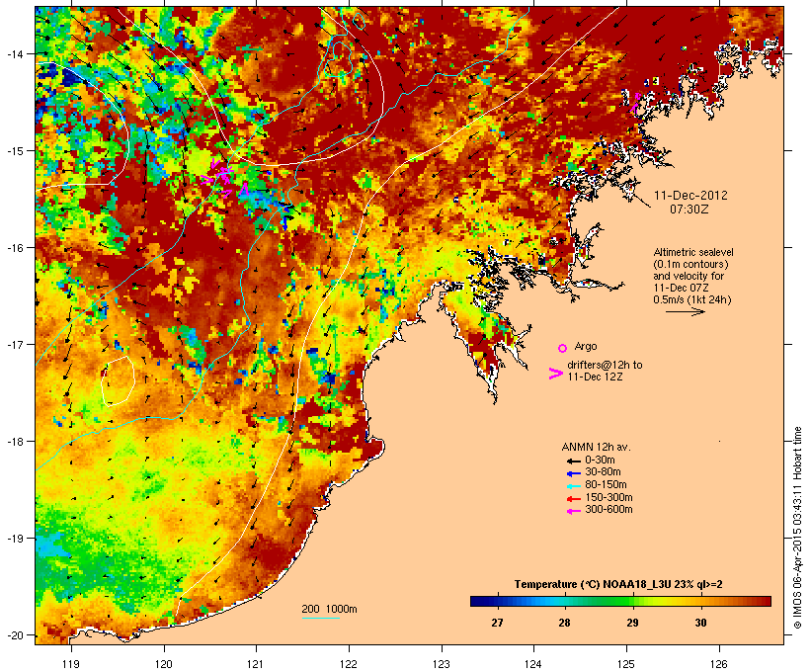The height and width of the screenshot is (672, 810).
Task: Click longitude axis label '126'
Action: pyautogui.click(x=718, y=664)
